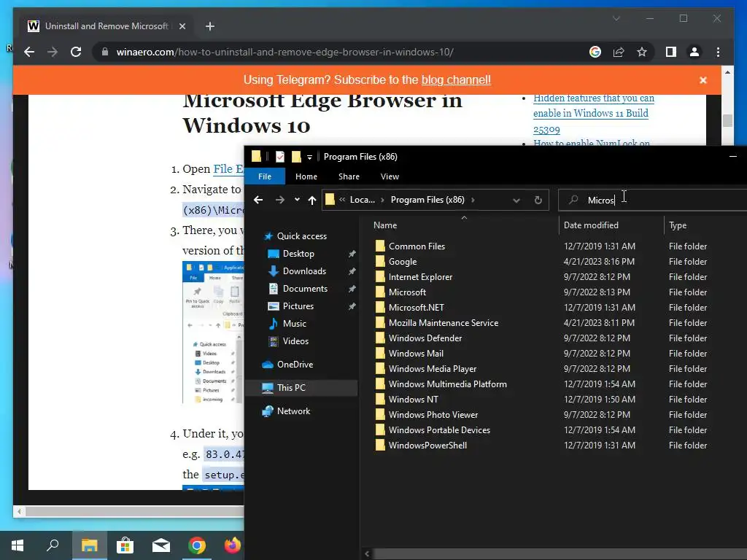Refresh the Program Files (x86) folder
Viewport: 747px width, 560px height.
coord(538,200)
